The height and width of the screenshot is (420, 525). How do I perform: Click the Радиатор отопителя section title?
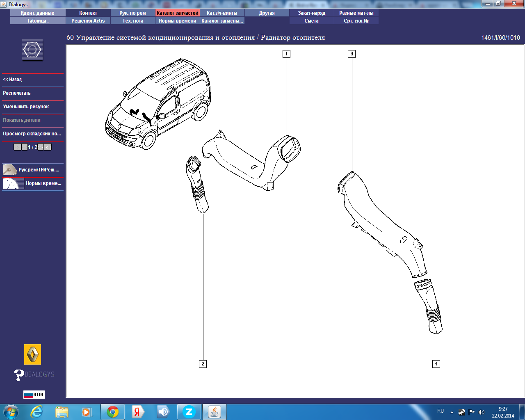click(293, 38)
